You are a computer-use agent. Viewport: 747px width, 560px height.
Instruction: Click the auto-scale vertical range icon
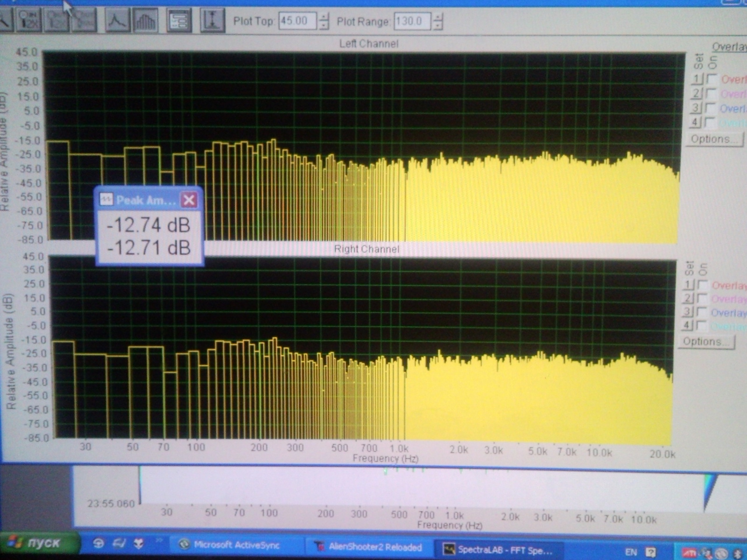point(212,21)
